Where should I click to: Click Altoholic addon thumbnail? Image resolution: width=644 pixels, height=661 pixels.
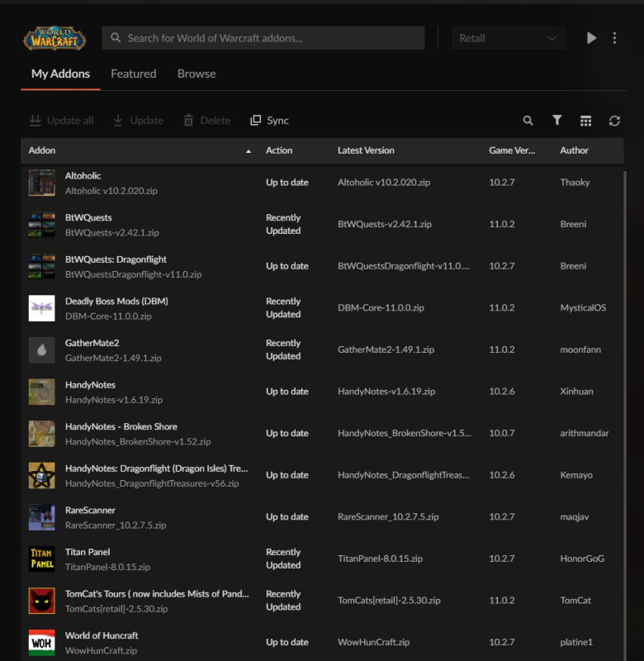tap(42, 183)
